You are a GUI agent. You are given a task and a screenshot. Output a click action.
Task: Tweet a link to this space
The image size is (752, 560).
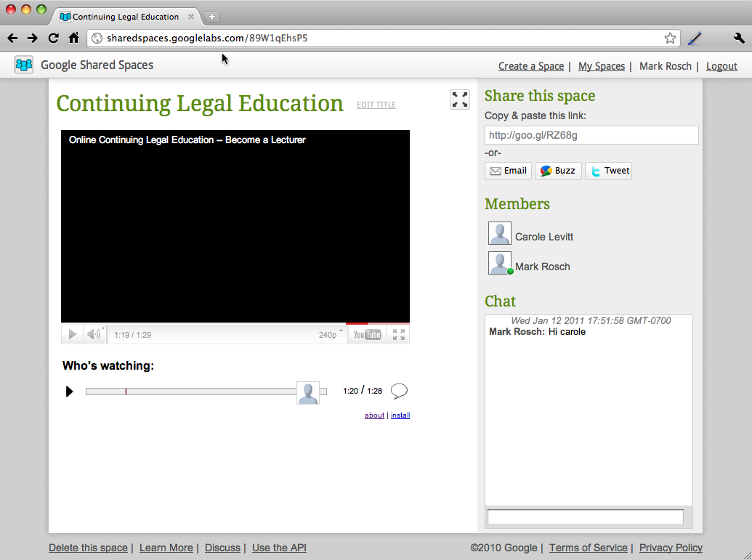(608, 171)
